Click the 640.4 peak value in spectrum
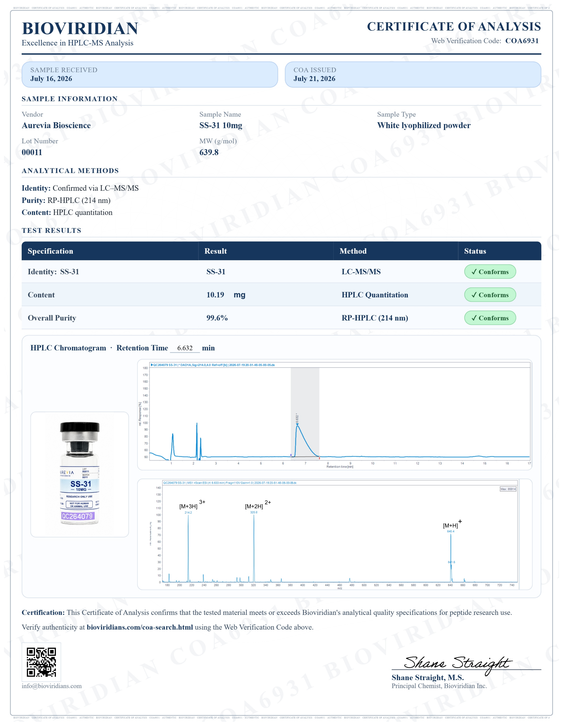This screenshot has width=563, height=728. (x=451, y=531)
